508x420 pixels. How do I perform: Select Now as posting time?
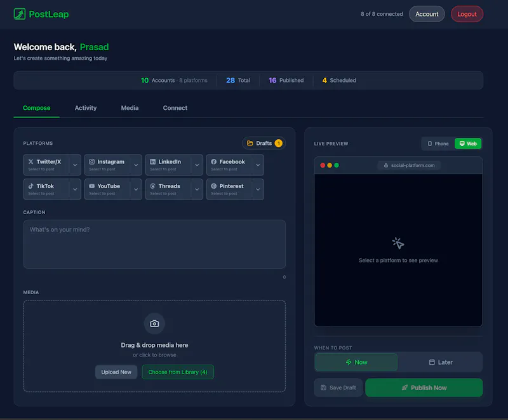(x=356, y=362)
